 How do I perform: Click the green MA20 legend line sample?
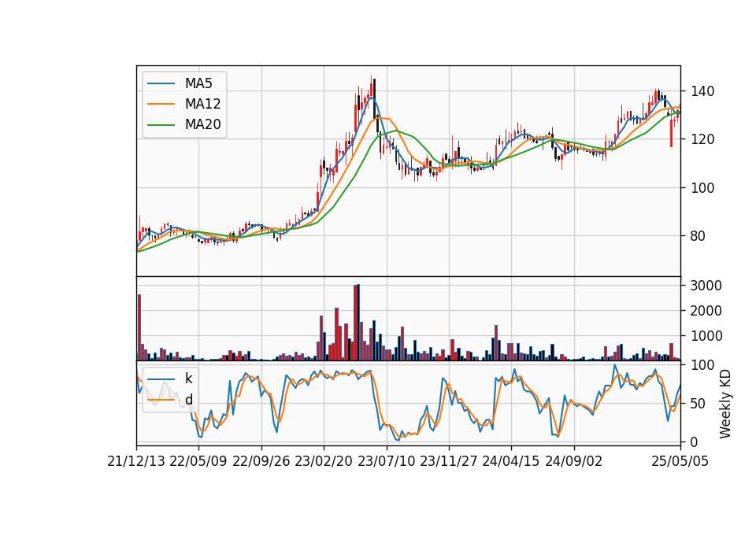tap(161, 124)
